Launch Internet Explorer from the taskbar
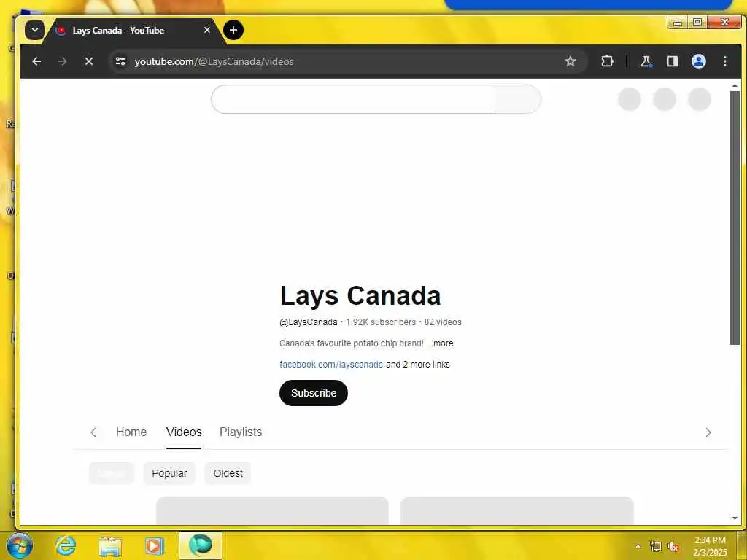Viewport: 747px width, 560px height. (65, 545)
